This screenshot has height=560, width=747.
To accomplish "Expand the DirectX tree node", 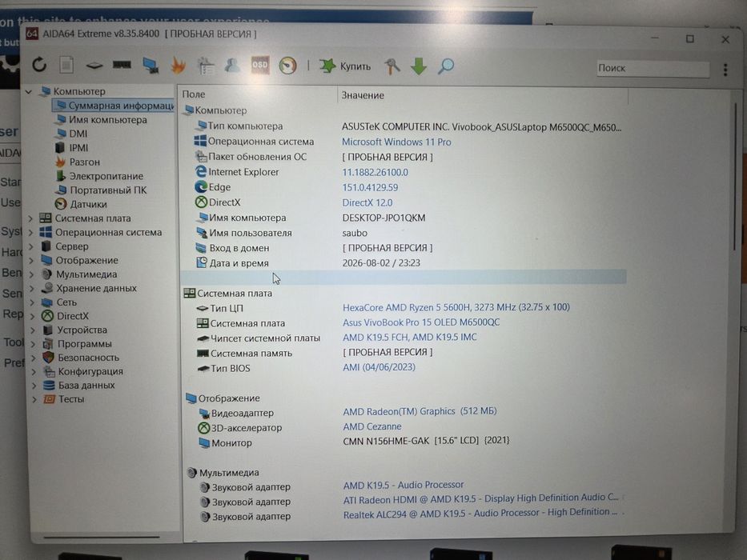I will pyautogui.click(x=33, y=316).
